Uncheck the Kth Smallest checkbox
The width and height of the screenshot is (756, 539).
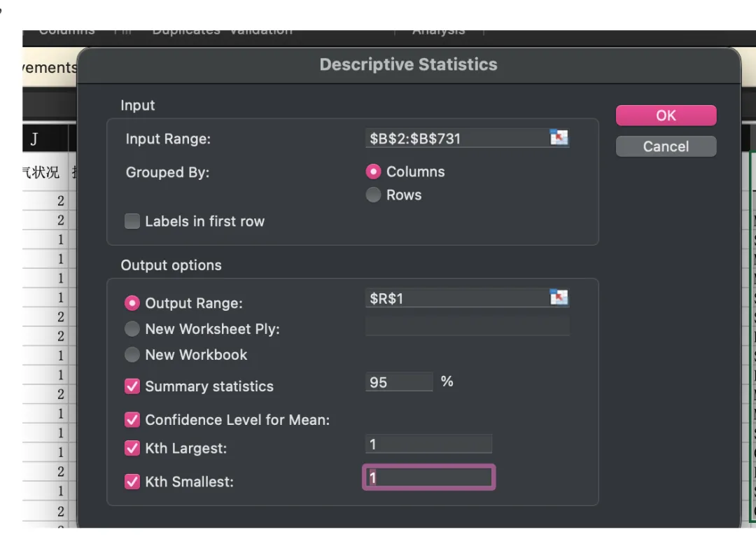click(132, 482)
